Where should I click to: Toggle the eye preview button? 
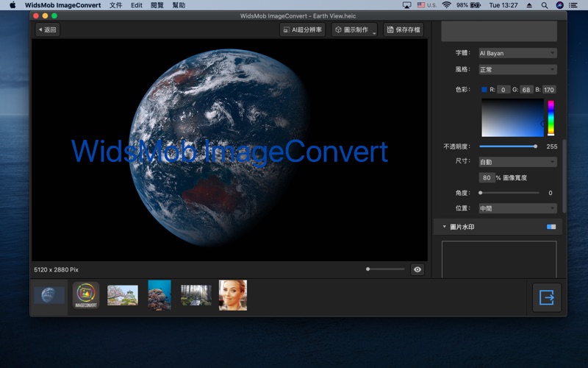(417, 269)
